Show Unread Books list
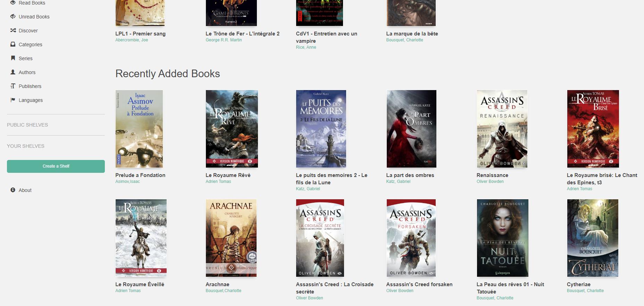644x306 pixels. pyautogui.click(x=34, y=17)
